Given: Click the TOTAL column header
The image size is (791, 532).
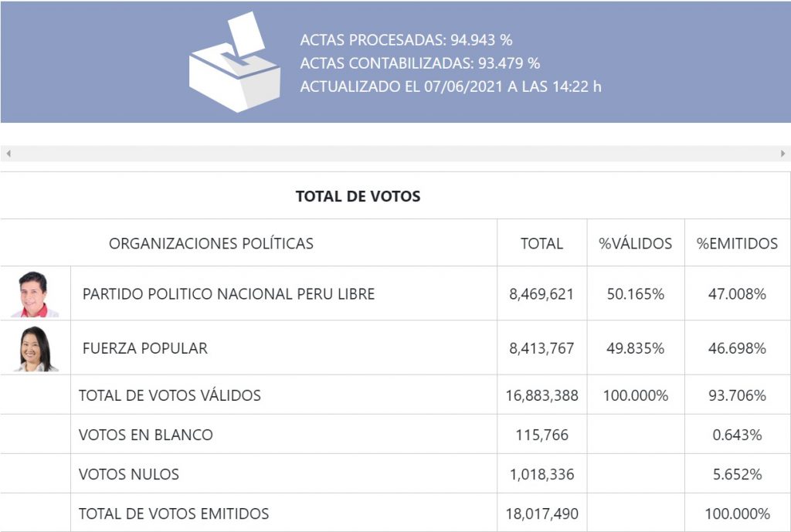Looking at the screenshot, I should (541, 243).
